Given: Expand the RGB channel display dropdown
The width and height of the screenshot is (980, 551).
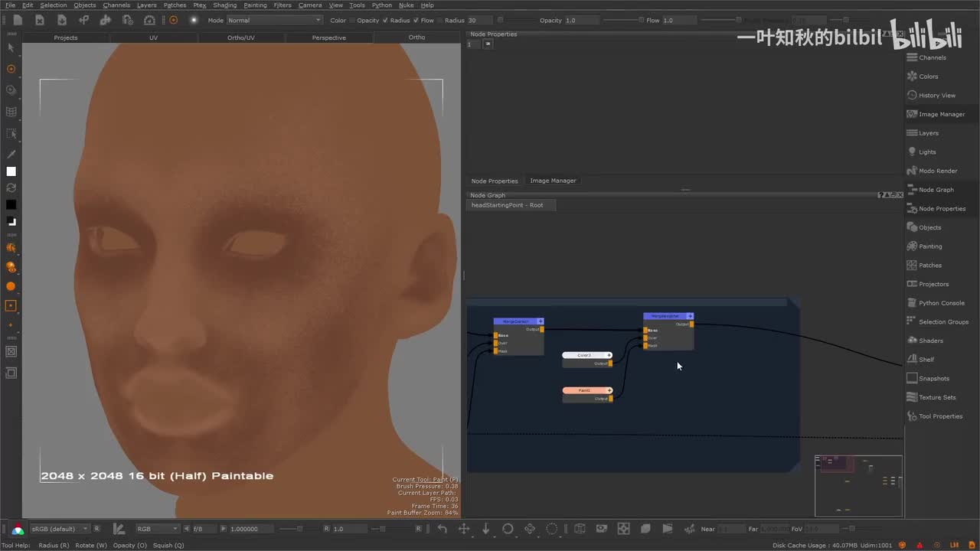Looking at the screenshot, I should pyautogui.click(x=157, y=529).
